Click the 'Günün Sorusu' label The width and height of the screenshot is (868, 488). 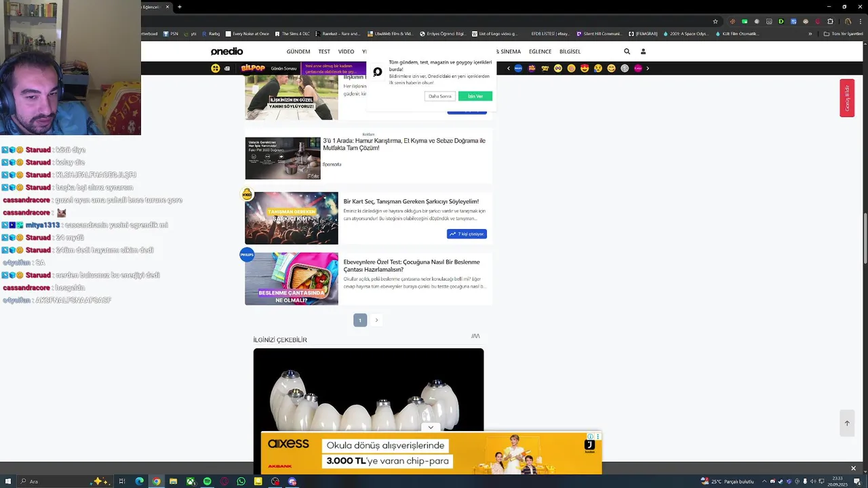coord(283,68)
